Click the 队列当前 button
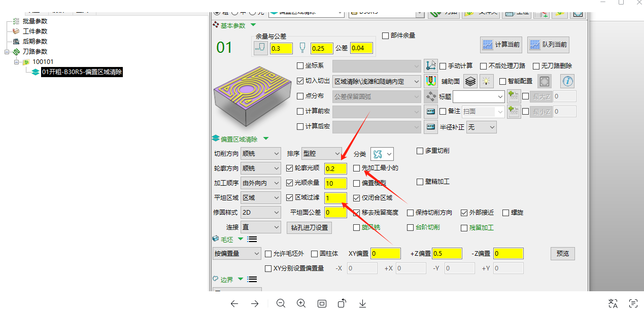The image size is (644, 309). [548, 45]
